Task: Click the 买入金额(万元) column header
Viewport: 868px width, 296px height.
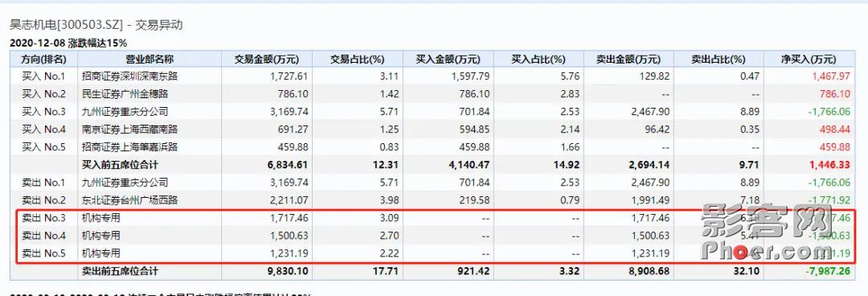Action: point(448,60)
